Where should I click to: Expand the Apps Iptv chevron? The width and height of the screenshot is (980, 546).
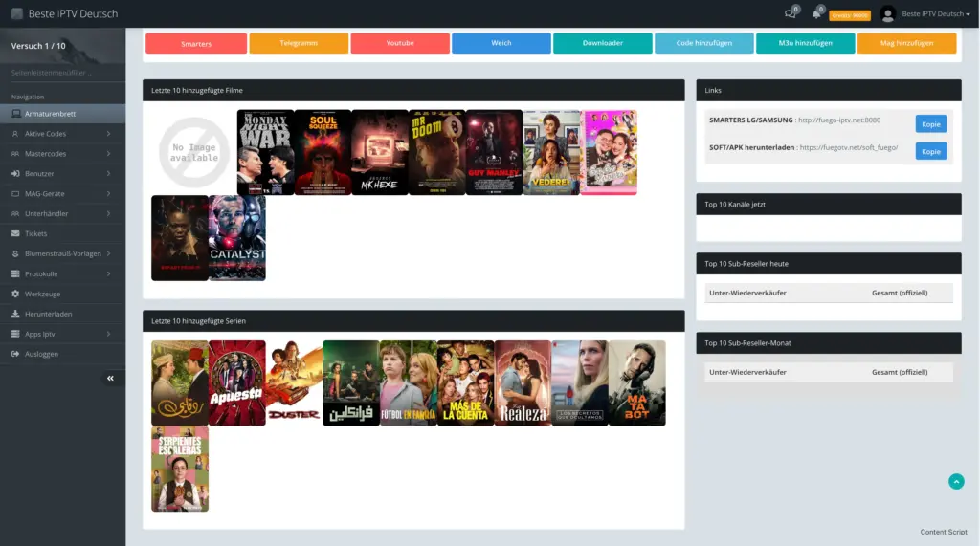[x=109, y=334]
